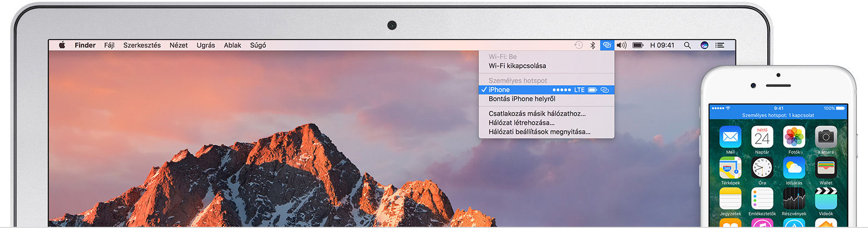Open the Wallet app on iPhone
The height and width of the screenshot is (228, 868).
pos(826,167)
